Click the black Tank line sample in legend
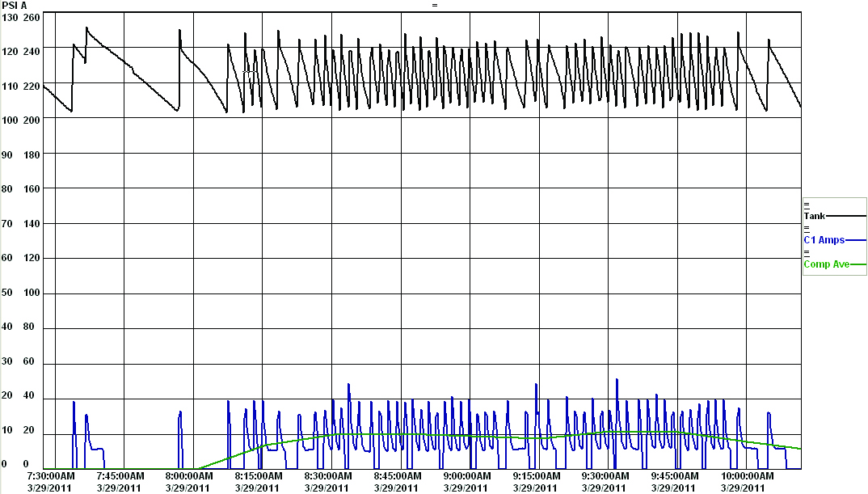The height and width of the screenshot is (494, 868). coord(845,216)
